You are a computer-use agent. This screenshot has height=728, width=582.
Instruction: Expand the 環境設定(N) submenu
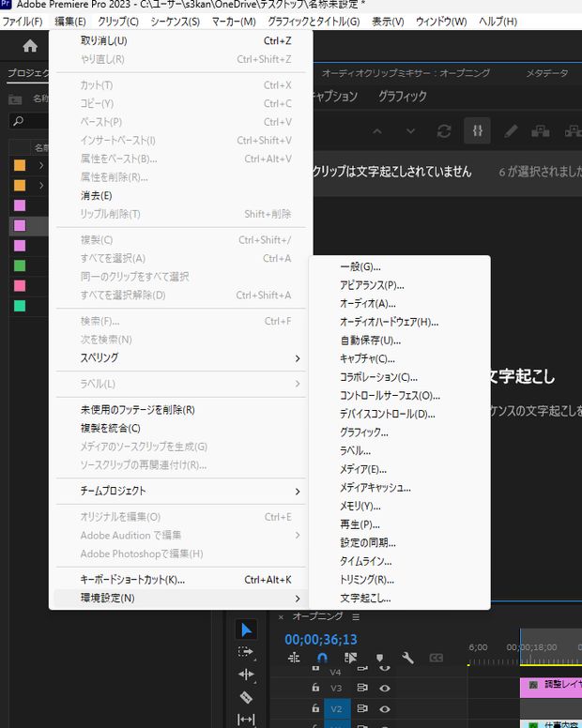[x=180, y=598]
